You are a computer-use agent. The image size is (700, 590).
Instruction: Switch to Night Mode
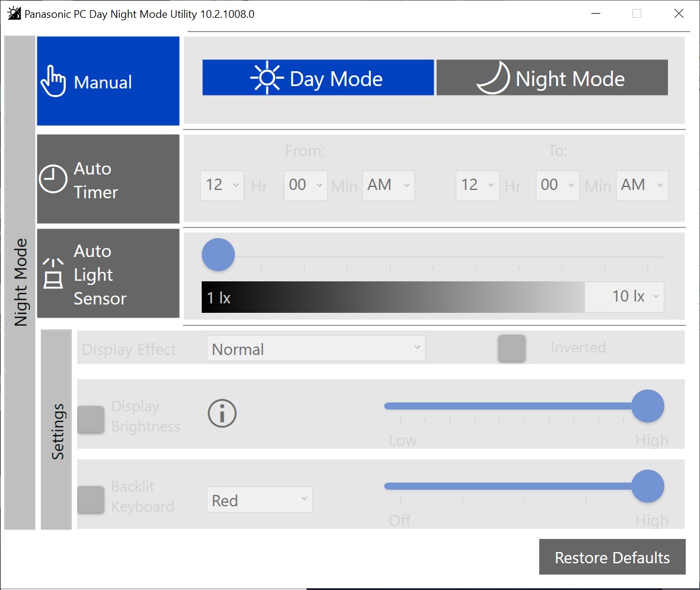click(552, 78)
